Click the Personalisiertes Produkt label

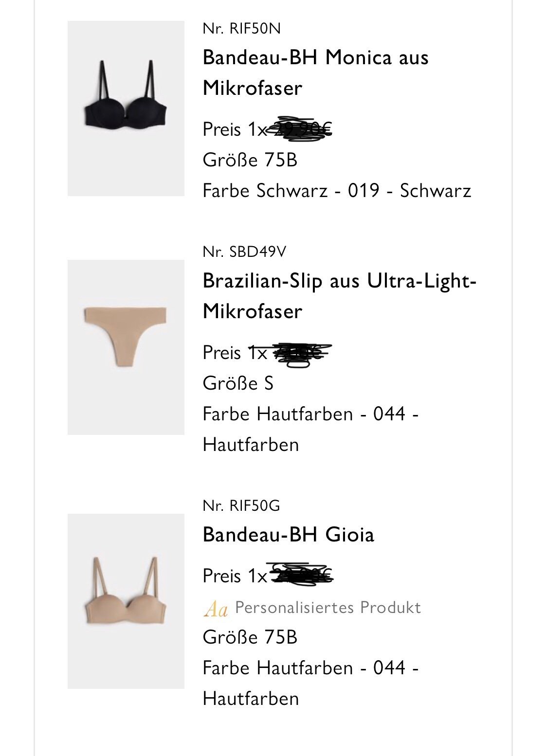pos(328,608)
